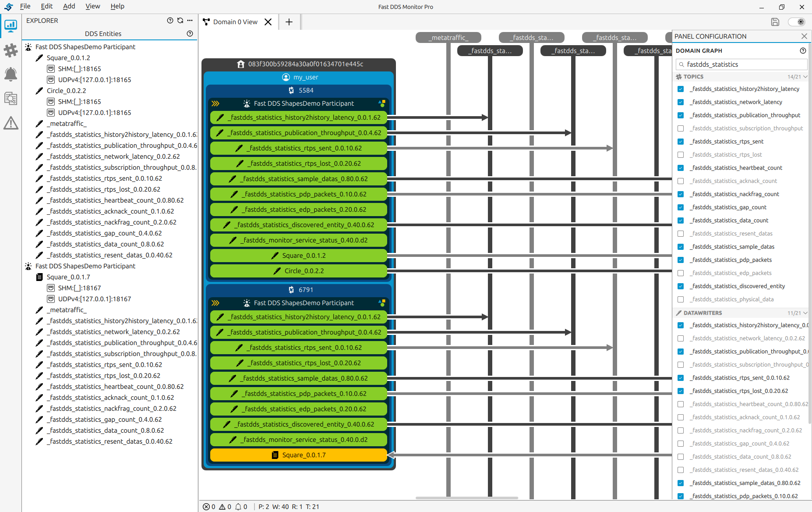Select Circle_0.0.2.2 in explorer tree

(x=67, y=91)
